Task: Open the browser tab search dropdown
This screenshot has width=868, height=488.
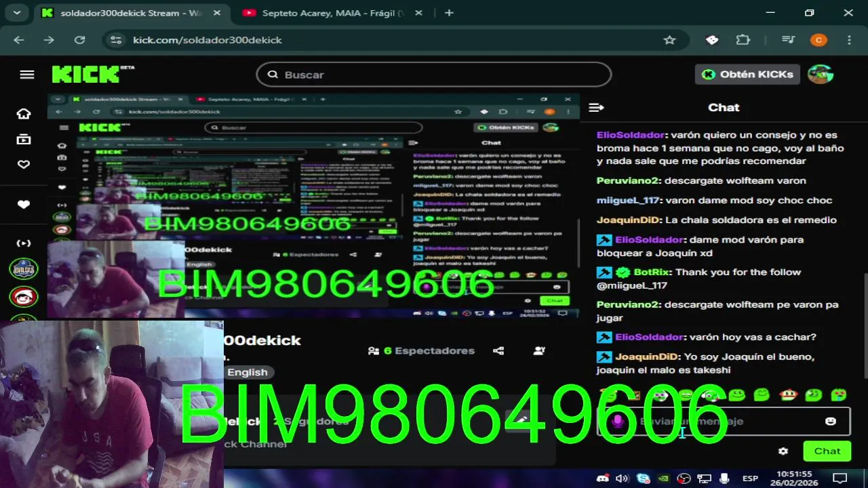Action: 17,13
